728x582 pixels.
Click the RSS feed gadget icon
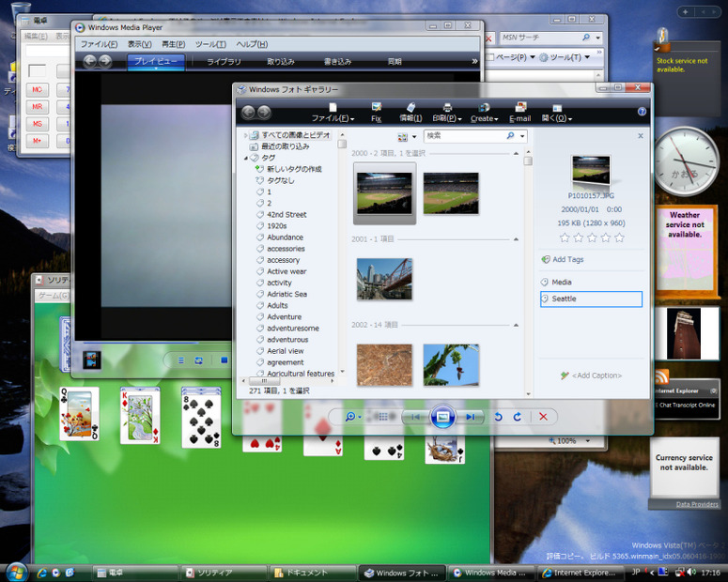661,375
